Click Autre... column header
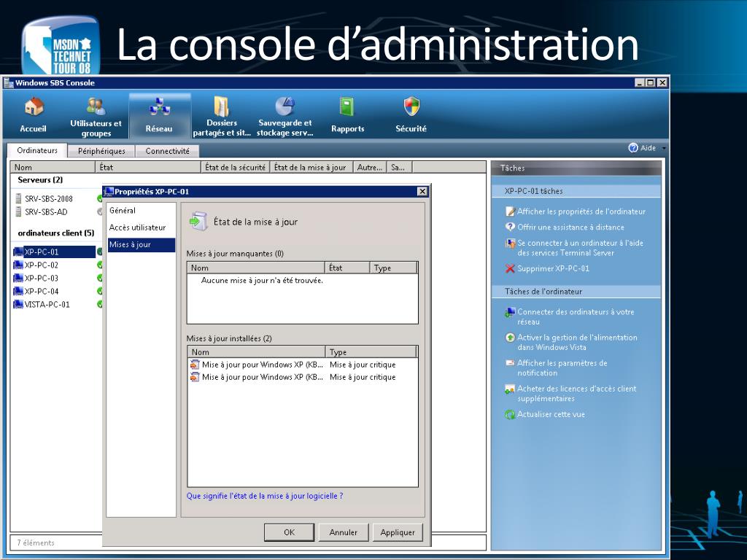Image resolution: width=747 pixels, height=560 pixels. pyautogui.click(x=370, y=167)
